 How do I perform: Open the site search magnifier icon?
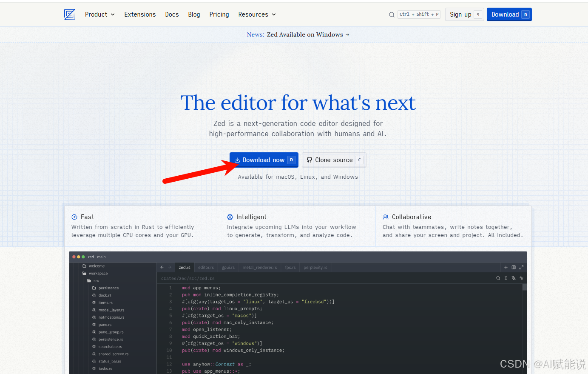coord(392,14)
